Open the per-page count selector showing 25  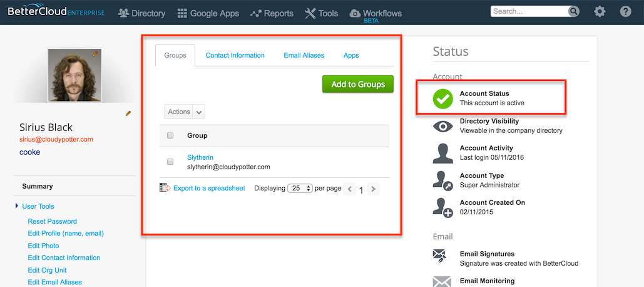pos(300,189)
